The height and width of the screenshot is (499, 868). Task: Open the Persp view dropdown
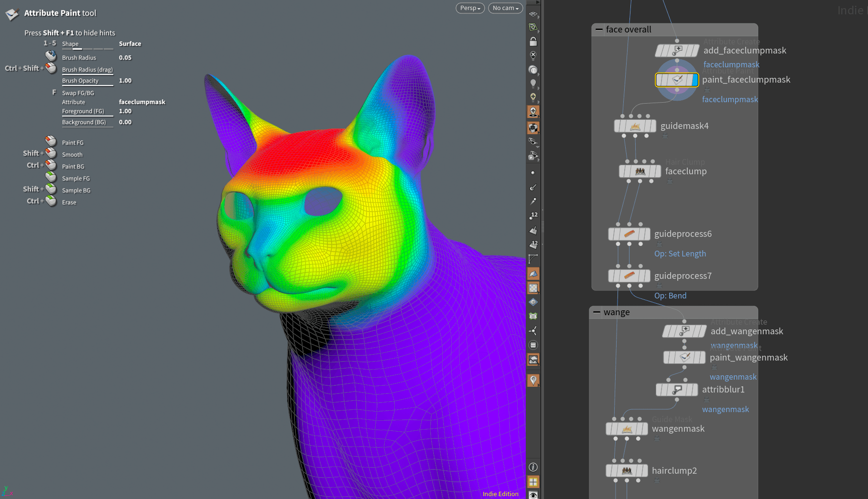point(470,8)
